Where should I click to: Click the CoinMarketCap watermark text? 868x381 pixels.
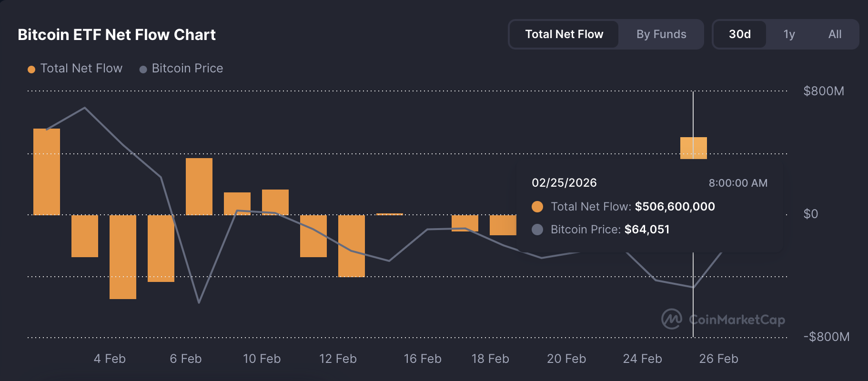point(737,320)
